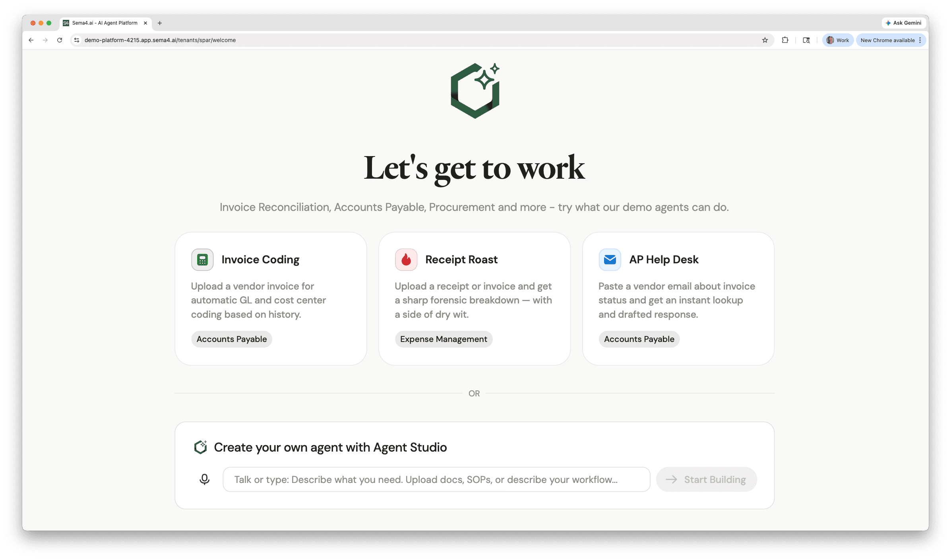Click "Upload a vendor invoice for" description
Screen dimensions: 951x560
click(x=258, y=300)
